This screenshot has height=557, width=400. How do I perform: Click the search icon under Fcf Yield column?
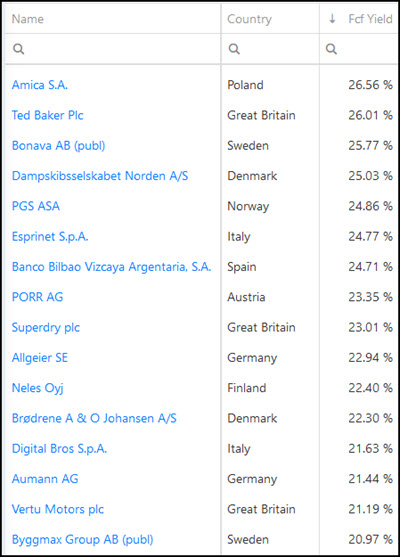tap(331, 49)
